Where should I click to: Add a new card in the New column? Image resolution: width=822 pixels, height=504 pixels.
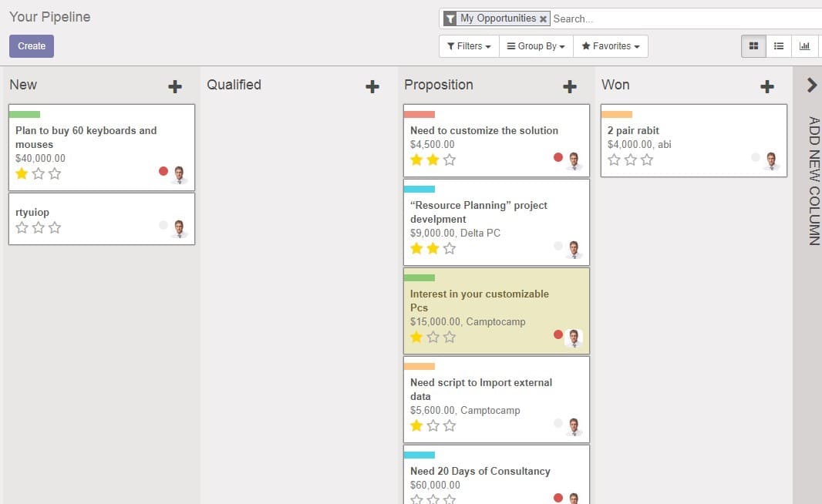coord(175,86)
